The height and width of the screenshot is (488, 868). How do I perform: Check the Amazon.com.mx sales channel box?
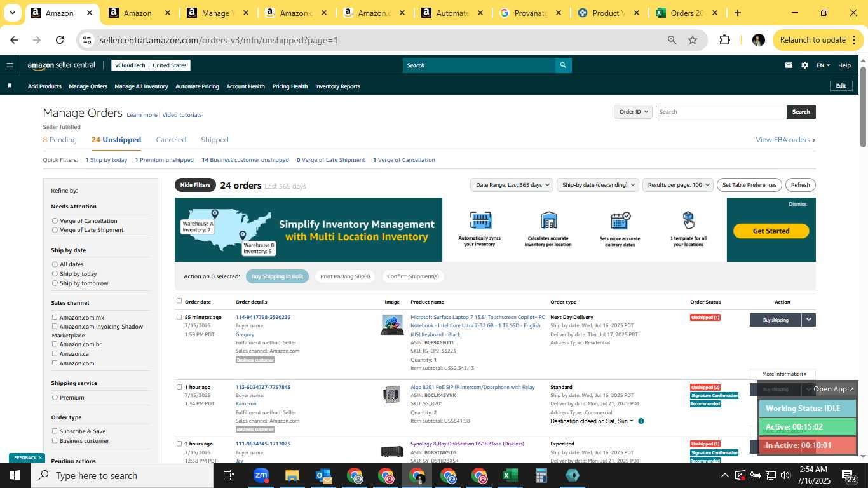click(x=55, y=317)
